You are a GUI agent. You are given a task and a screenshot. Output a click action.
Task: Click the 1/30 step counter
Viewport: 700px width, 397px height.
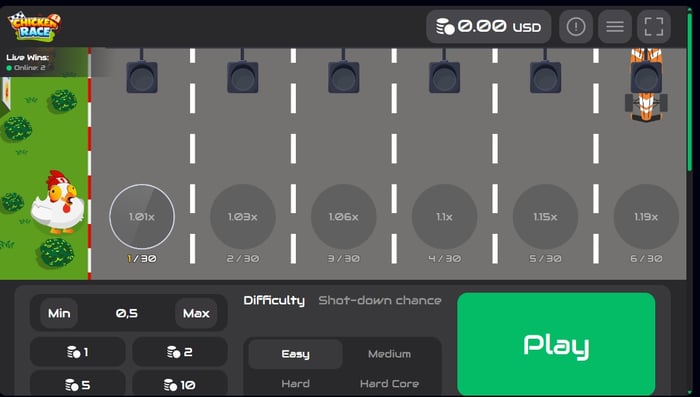coord(142,259)
